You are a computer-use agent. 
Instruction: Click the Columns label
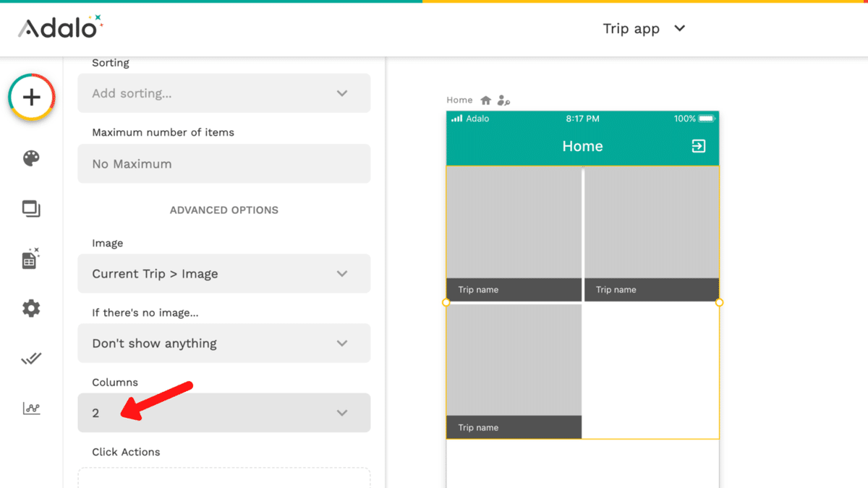[115, 382]
